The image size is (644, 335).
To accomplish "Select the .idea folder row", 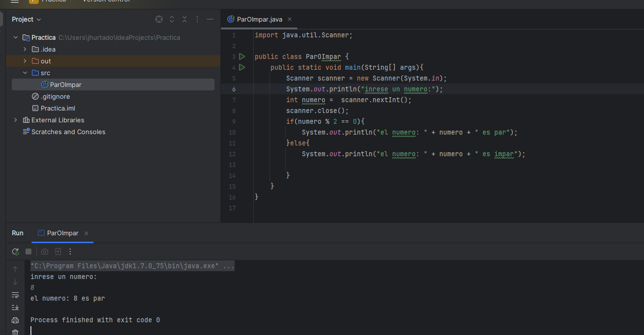I will point(113,49).
